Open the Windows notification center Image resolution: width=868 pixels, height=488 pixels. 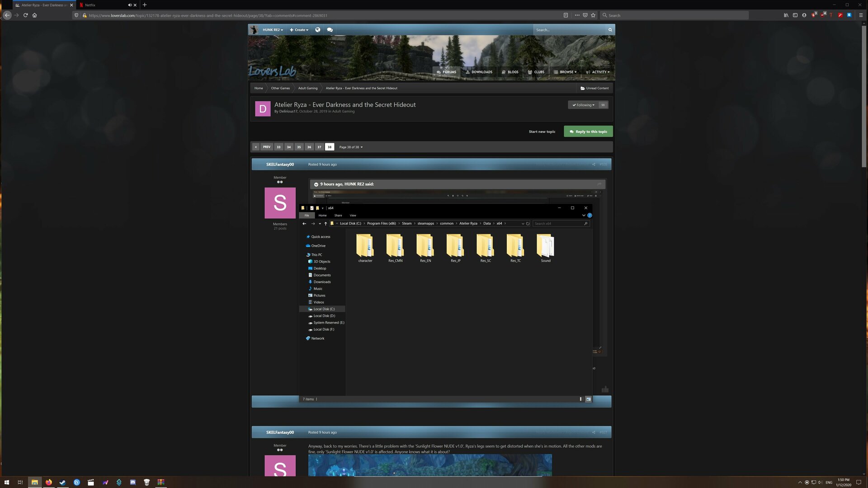pyautogui.click(x=859, y=482)
